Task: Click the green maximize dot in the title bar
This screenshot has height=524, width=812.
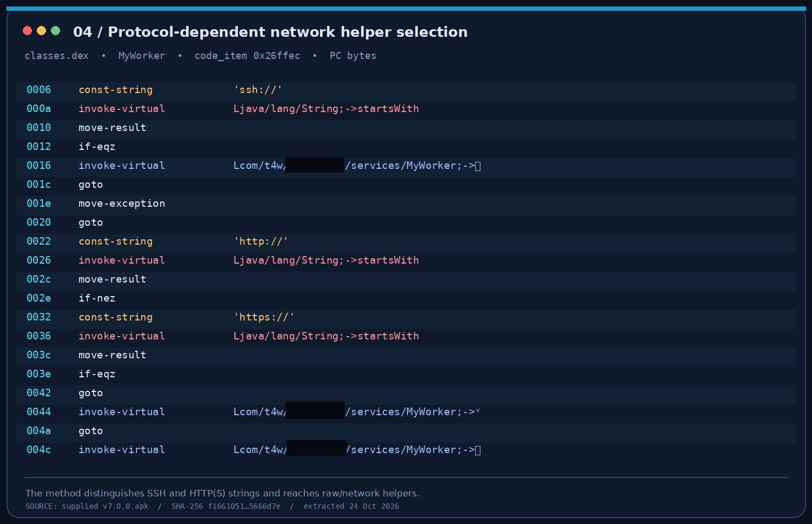Action: (x=55, y=31)
